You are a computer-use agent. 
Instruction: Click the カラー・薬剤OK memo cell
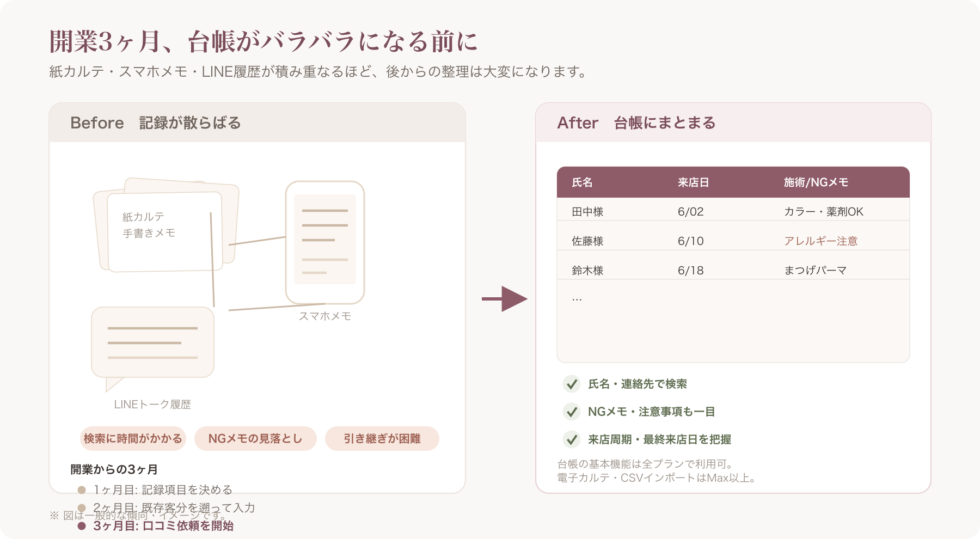pyautogui.click(x=824, y=212)
